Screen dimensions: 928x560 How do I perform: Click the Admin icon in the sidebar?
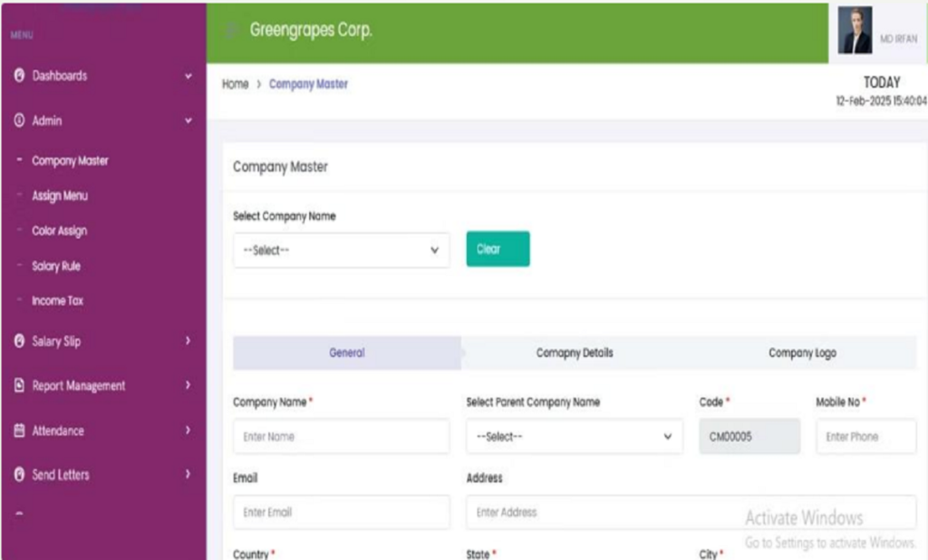click(19, 121)
